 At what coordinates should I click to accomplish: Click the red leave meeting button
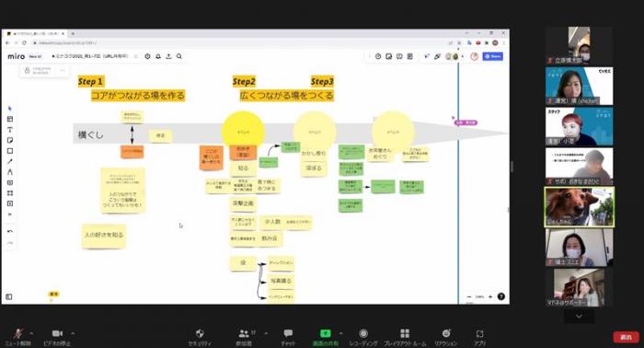626,337
